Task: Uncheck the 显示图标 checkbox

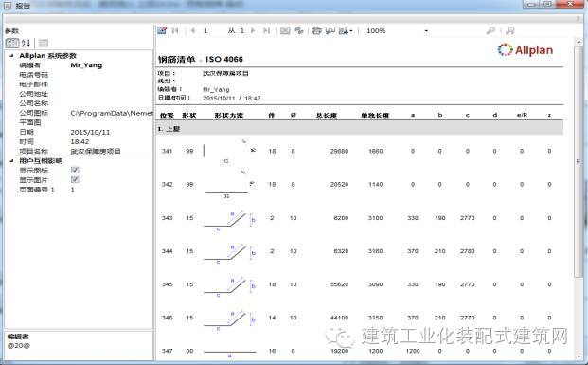Action: click(x=75, y=170)
